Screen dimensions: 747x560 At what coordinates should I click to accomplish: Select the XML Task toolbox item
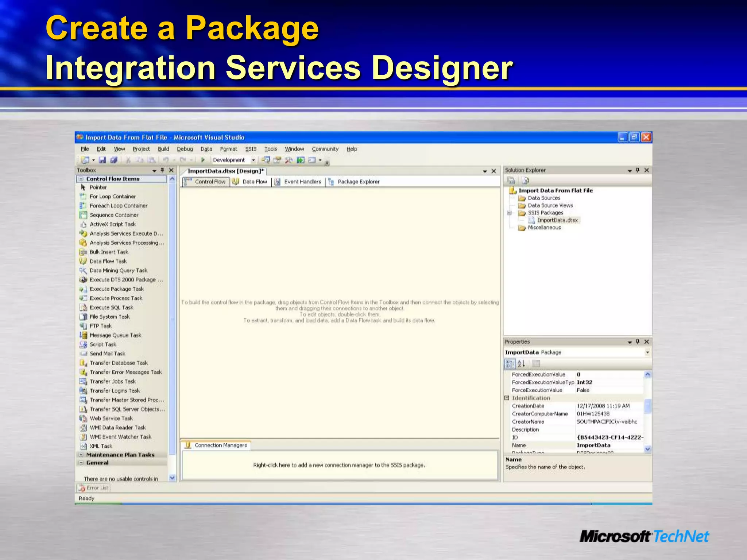click(101, 446)
